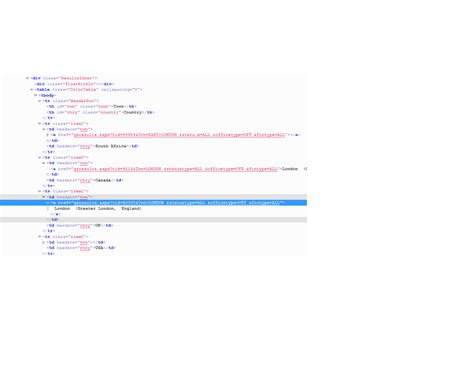Select the table tag row with cellspacing
The width and height of the screenshot is (474, 376).
click(88, 90)
